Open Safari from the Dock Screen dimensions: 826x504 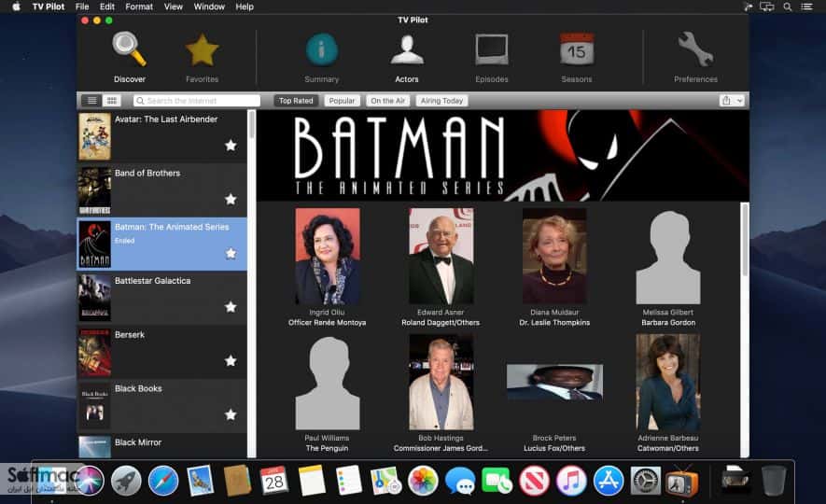click(162, 481)
